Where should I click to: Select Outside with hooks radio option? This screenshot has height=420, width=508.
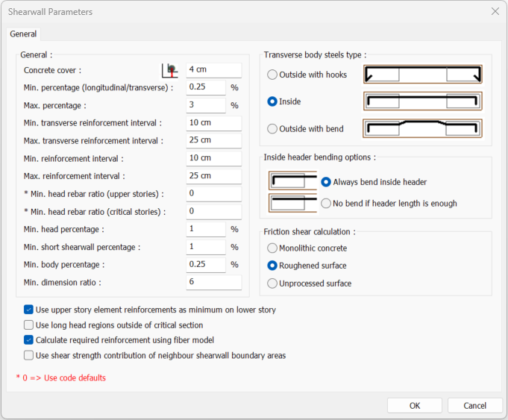click(x=272, y=75)
